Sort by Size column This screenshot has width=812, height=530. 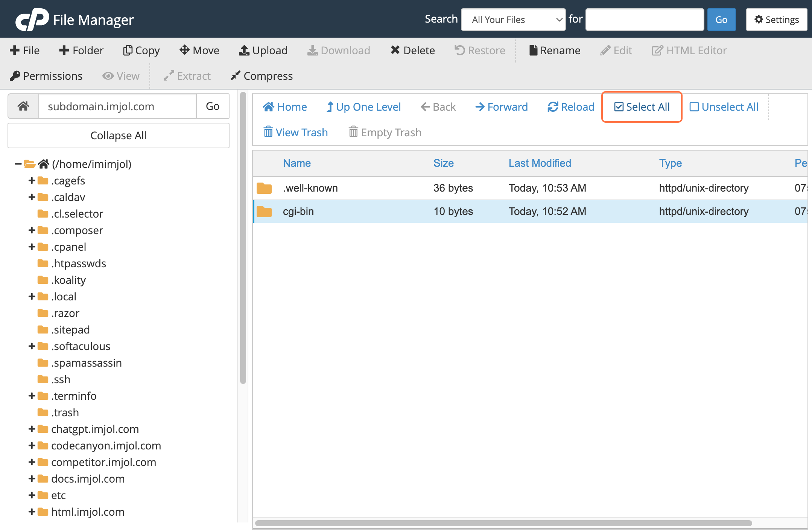(x=444, y=163)
